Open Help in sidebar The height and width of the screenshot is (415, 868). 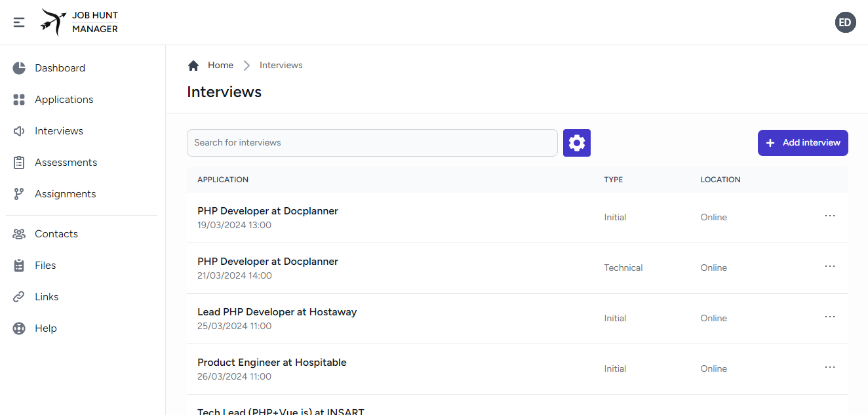tap(82, 328)
